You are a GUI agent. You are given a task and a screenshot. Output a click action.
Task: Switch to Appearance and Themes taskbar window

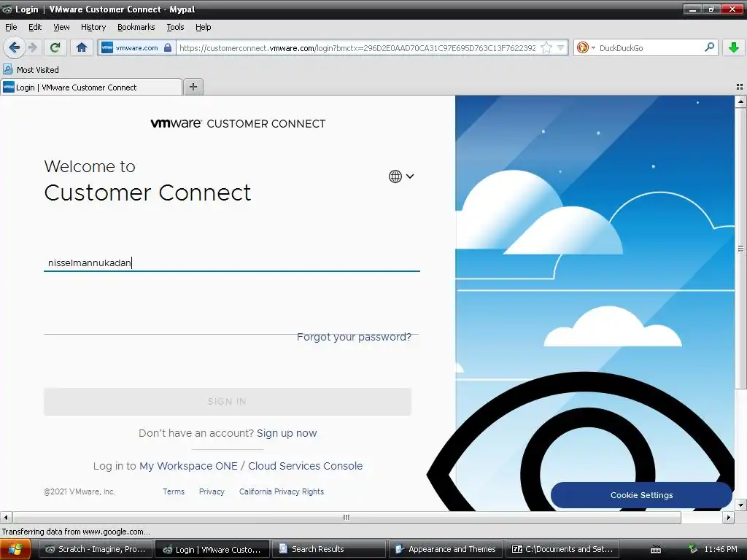click(x=446, y=549)
